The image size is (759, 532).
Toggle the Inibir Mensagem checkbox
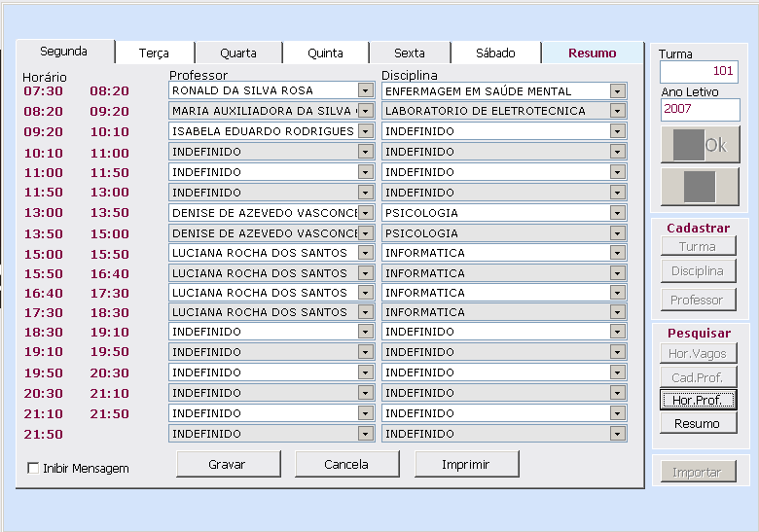click(34, 469)
